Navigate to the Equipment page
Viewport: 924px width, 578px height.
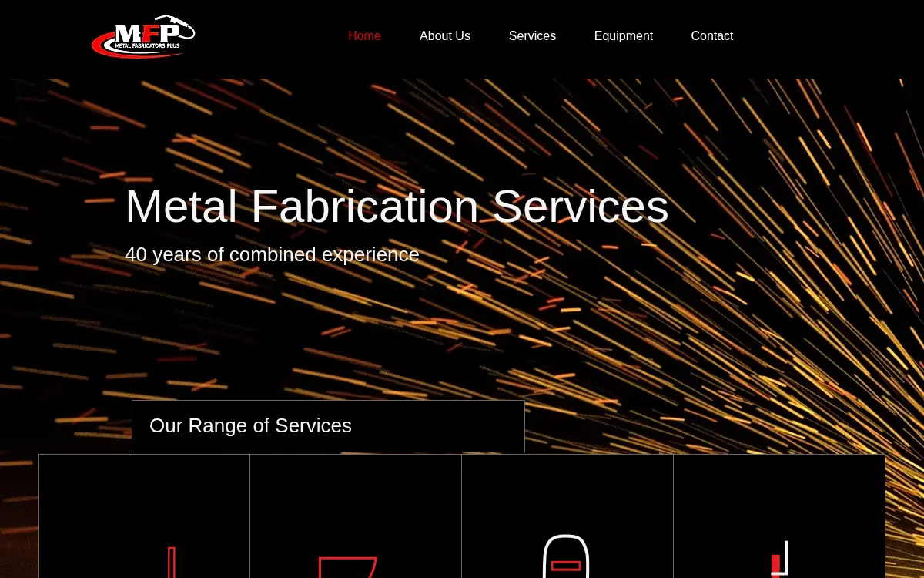[x=624, y=36]
